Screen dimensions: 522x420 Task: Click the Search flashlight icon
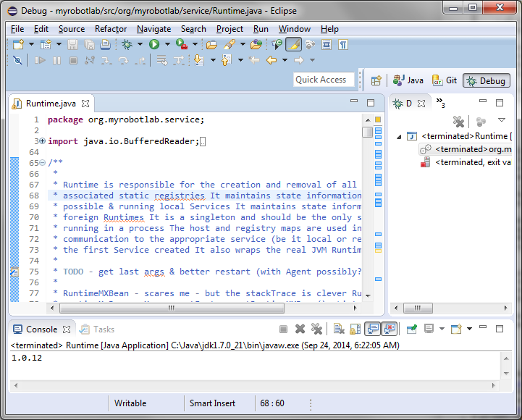(230, 44)
